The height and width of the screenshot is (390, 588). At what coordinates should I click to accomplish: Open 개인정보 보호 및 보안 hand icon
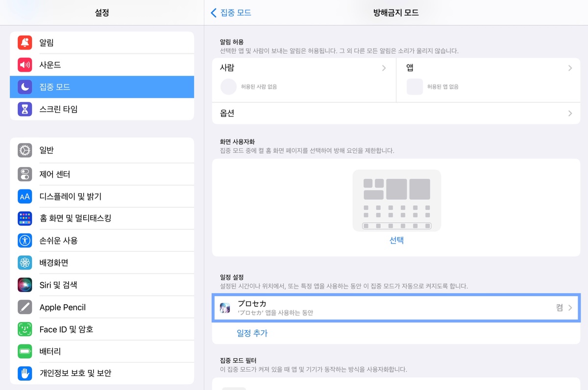[x=25, y=373]
